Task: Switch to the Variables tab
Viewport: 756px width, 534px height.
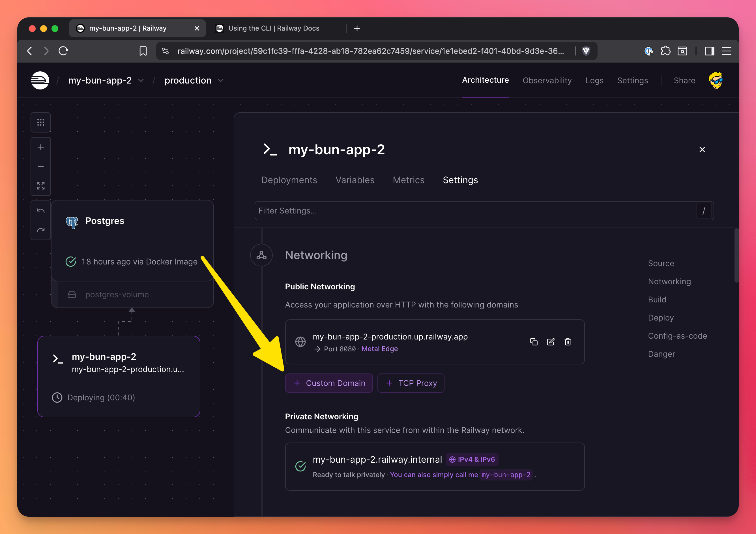Action: pos(355,180)
